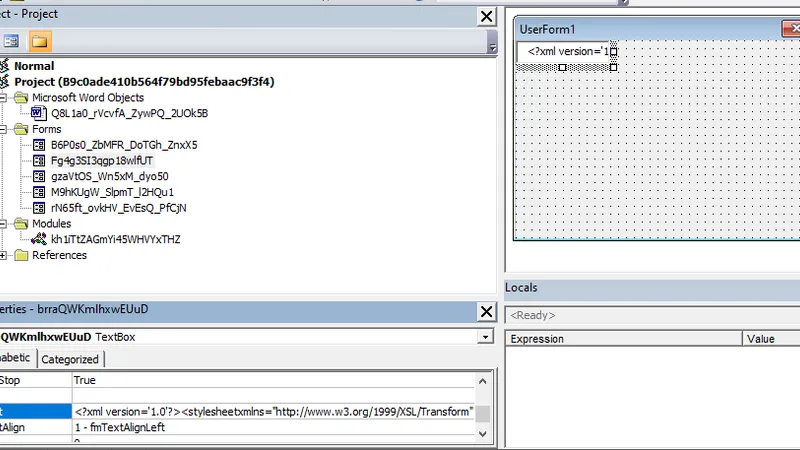Select B6P0s0_ZbMFR_DoTGh_ZnxX5 form name
Viewport: 800px width, 450px height.
pyautogui.click(x=124, y=145)
